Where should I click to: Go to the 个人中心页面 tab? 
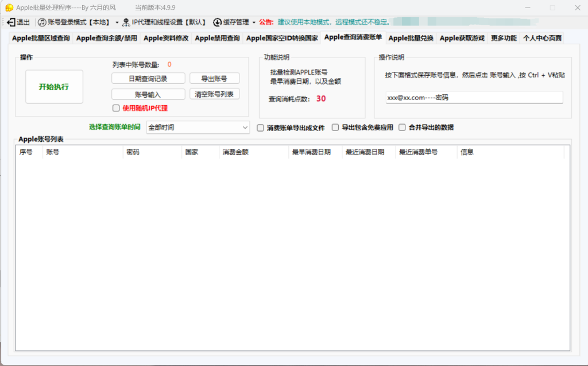541,38
